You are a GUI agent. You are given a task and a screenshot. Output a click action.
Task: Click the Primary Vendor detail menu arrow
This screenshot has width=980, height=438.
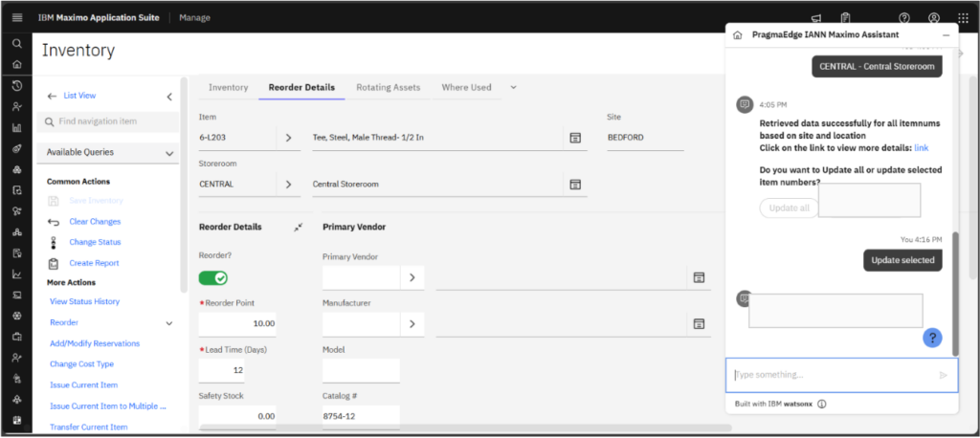pos(412,277)
